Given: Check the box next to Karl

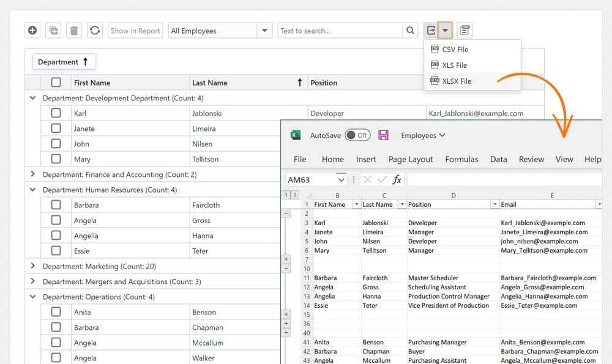Looking at the screenshot, I should [56, 113].
